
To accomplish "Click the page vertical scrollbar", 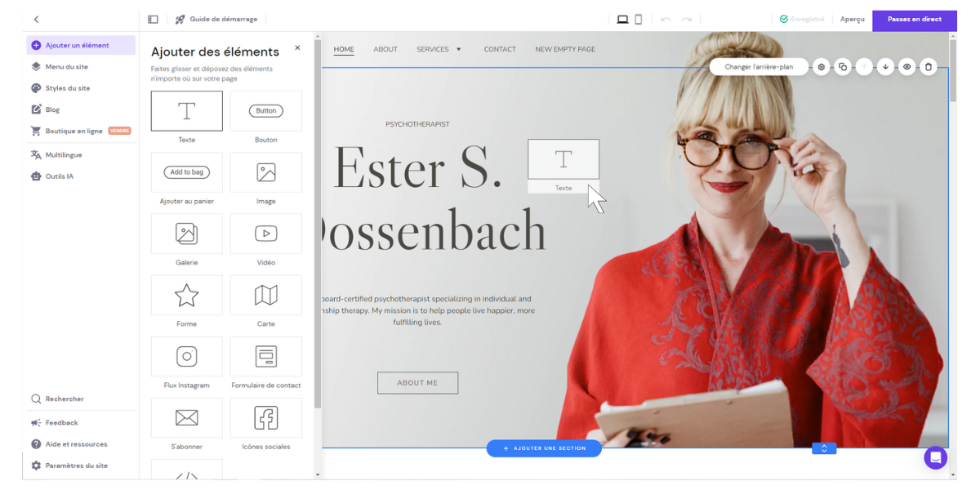I will click(952, 69).
